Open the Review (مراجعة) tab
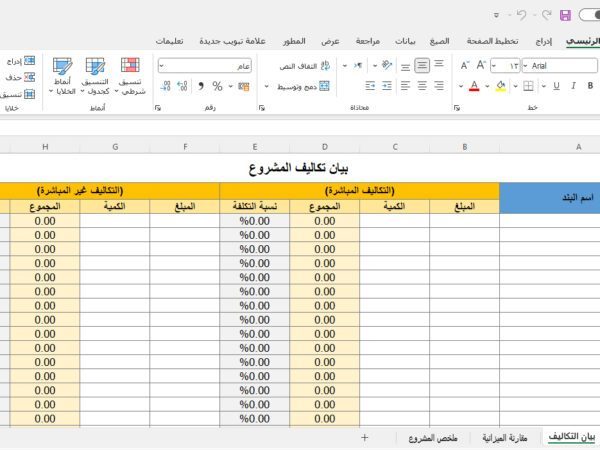 [368, 41]
